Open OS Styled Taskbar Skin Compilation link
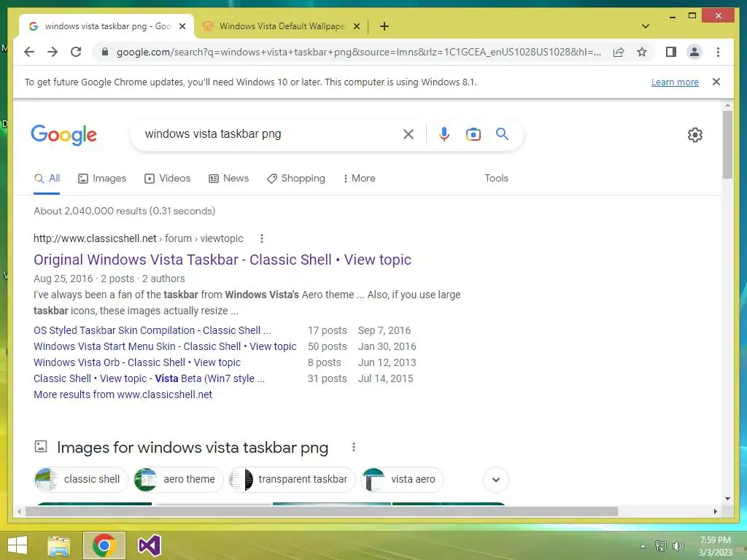This screenshot has height=560, width=747. pyautogui.click(x=152, y=330)
